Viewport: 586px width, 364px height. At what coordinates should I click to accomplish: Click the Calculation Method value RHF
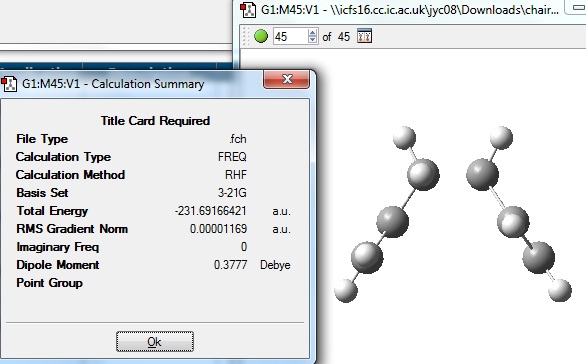236,175
